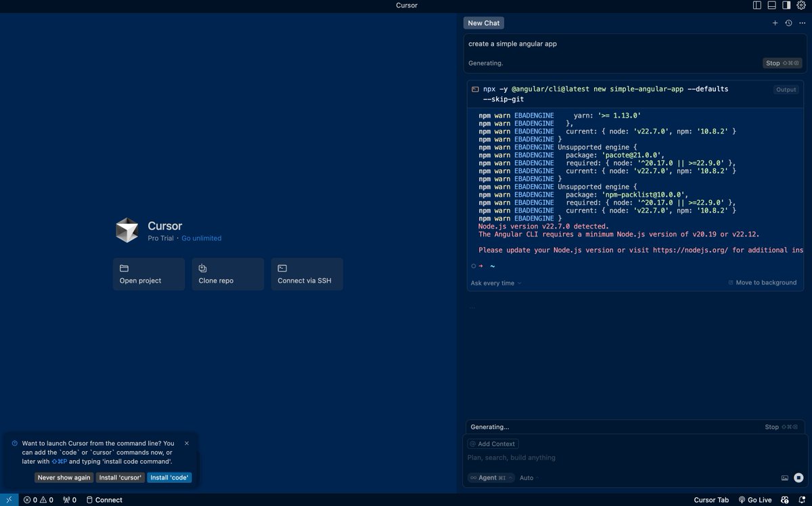The image size is (812, 506).
Task: Click Connect database in status bar
Action: [104, 500]
